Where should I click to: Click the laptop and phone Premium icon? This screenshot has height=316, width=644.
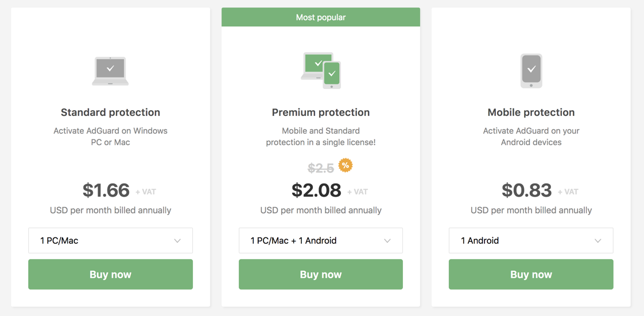321,71
